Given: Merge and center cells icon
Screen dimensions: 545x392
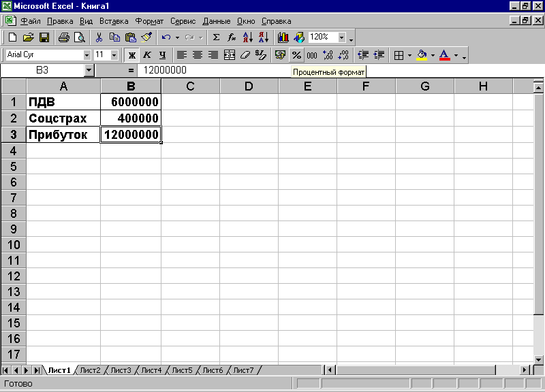Looking at the screenshot, I should 229,55.
